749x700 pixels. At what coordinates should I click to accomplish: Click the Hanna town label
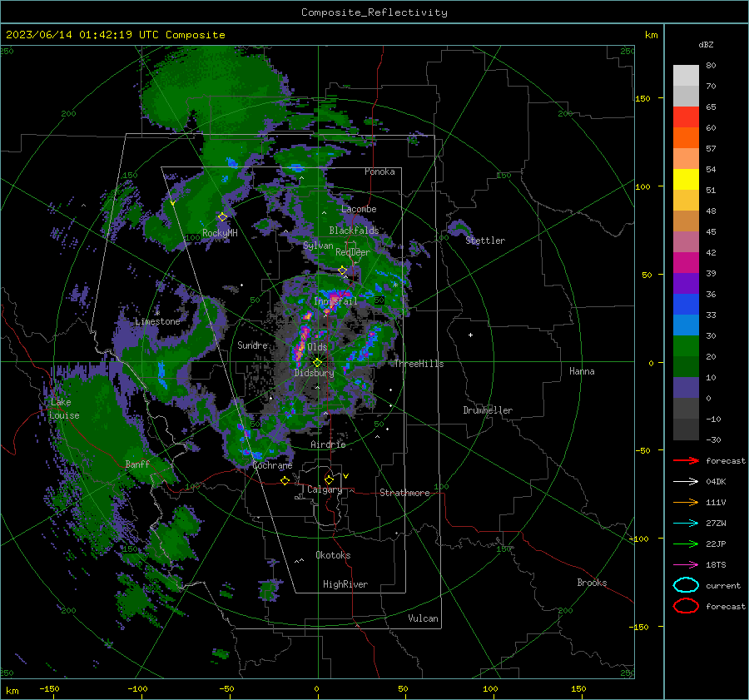click(582, 371)
